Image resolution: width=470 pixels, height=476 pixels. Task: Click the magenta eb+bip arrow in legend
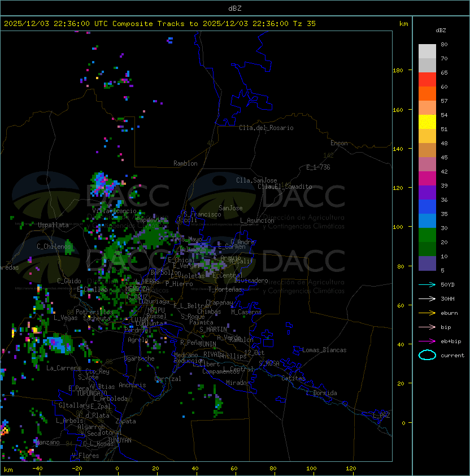[427, 341]
